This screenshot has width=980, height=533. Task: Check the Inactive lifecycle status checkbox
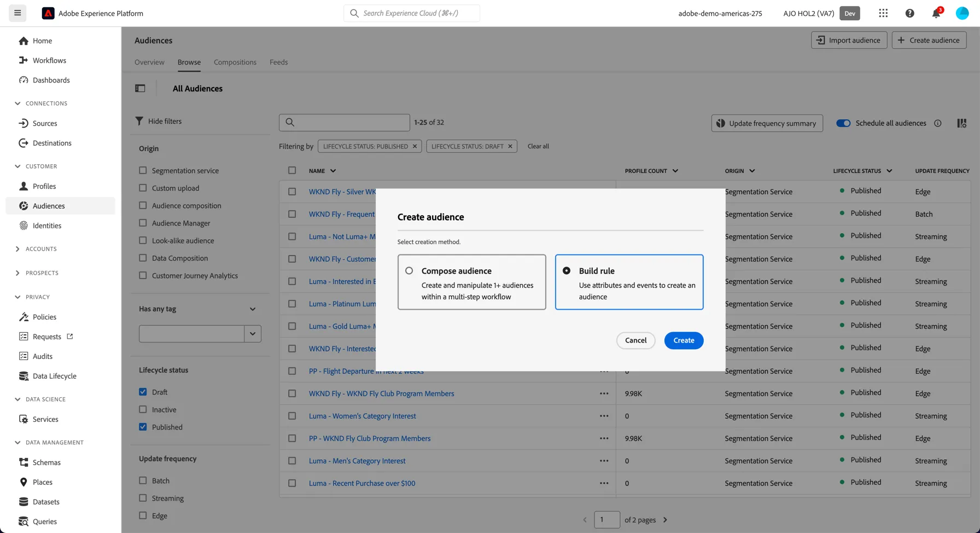coord(143,409)
